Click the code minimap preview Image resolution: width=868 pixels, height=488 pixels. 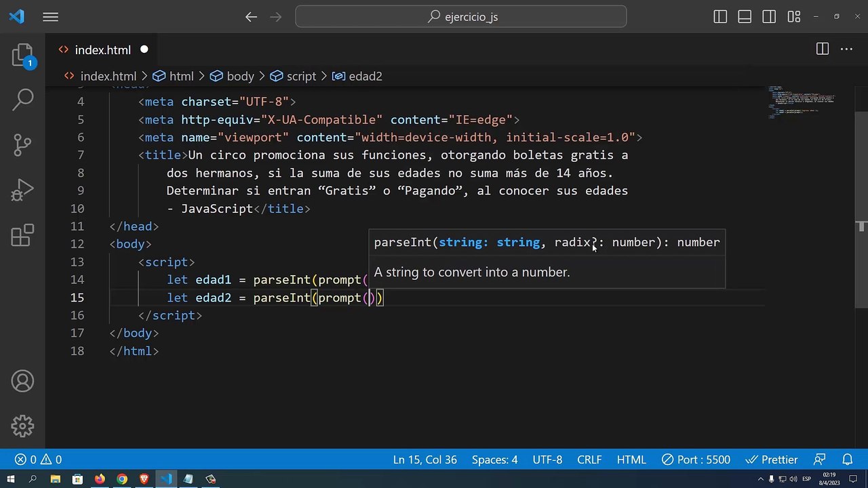point(800,102)
